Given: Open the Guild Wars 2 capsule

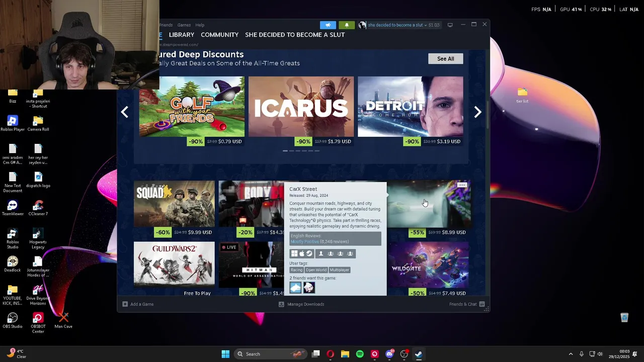Looking at the screenshot, I should click(174, 265).
